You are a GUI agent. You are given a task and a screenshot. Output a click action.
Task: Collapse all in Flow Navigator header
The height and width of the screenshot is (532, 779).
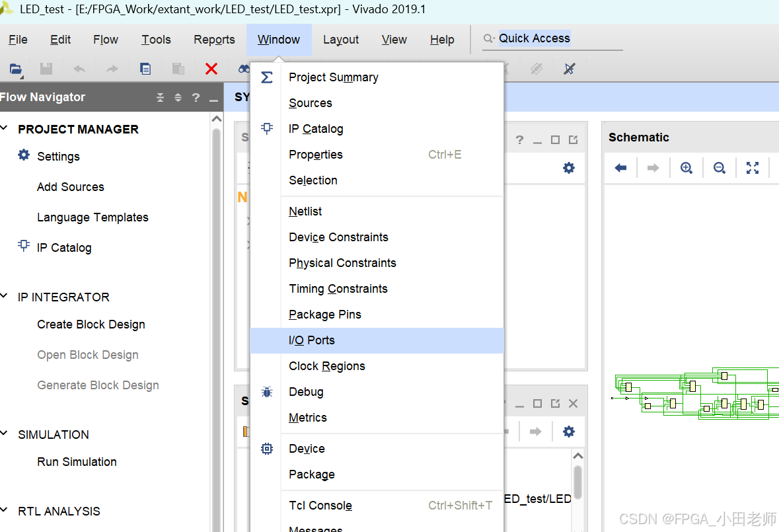pyautogui.click(x=160, y=97)
